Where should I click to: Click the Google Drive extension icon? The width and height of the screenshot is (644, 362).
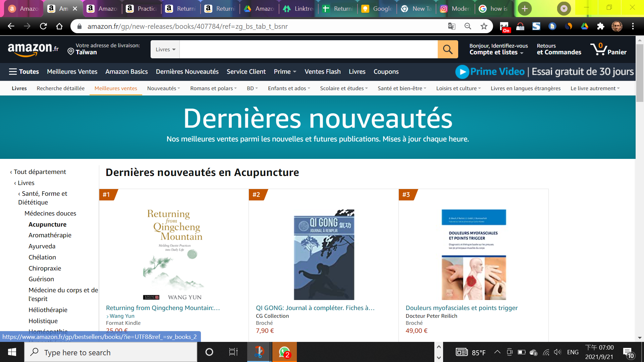[585, 26]
